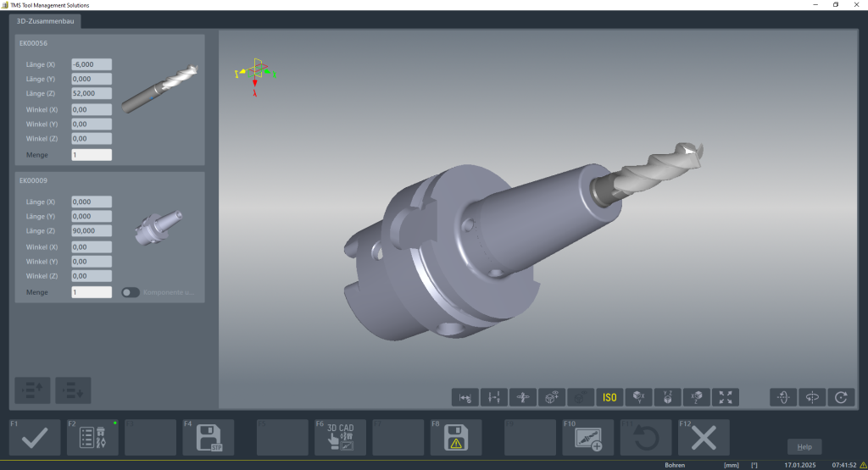Image resolution: width=868 pixels, height=470 pixels.
Task: Save as STP with F4 icon
Action: (x=208, y=438)
